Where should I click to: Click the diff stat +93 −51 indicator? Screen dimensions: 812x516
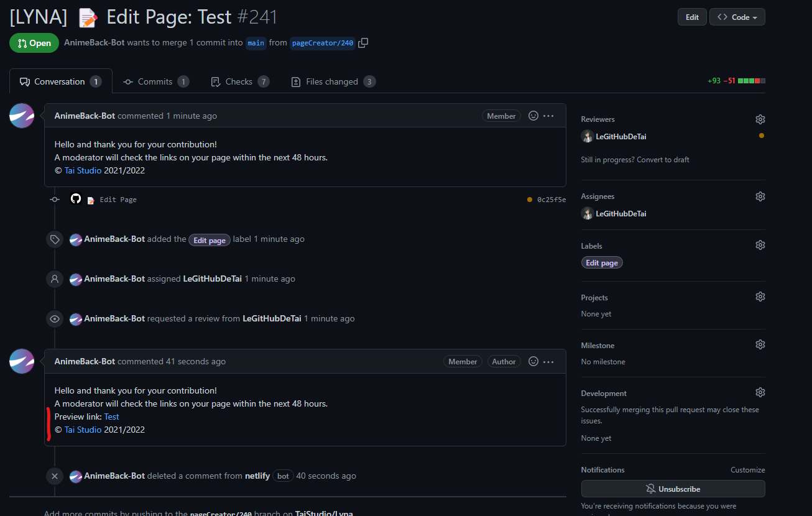(736, 81)
